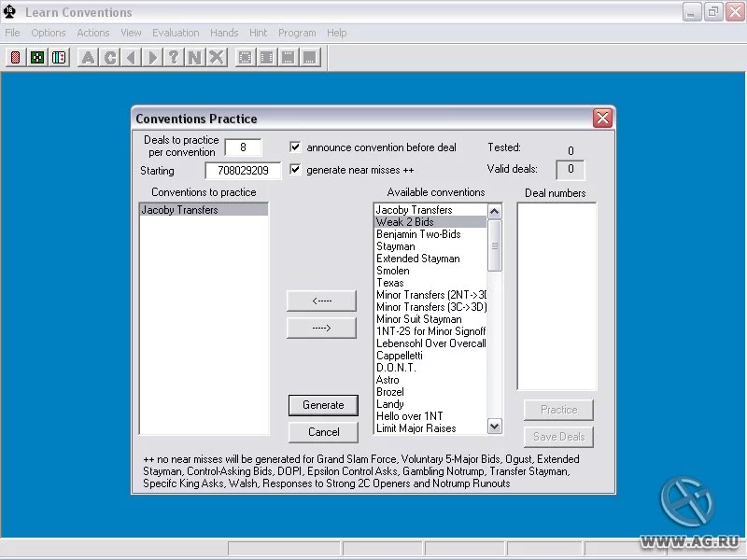Click the letter A toolbar button
Screen dimensions: 747x560
coord(88,58)
